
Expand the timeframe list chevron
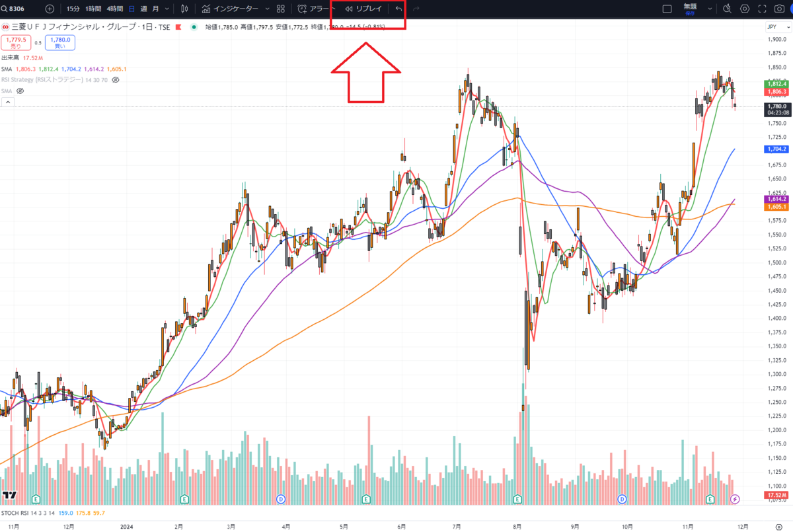coord(167,9)
